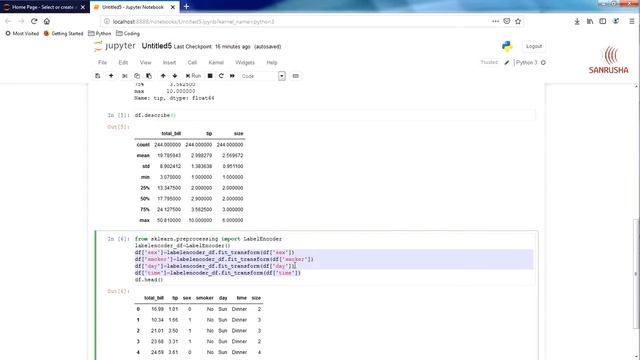Click the smoker column header in head table
The image size is (640, 360).
pyautogui.click(x=204, y=298)
